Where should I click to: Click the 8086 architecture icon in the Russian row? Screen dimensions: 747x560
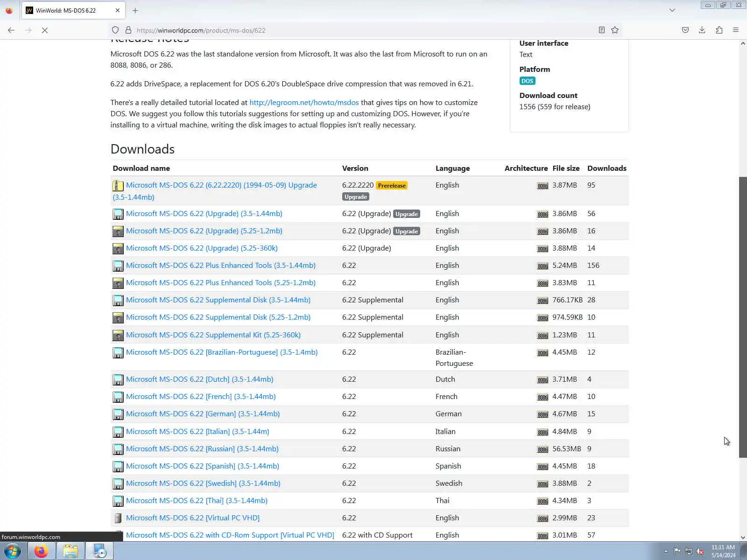(x=543, y=449)
